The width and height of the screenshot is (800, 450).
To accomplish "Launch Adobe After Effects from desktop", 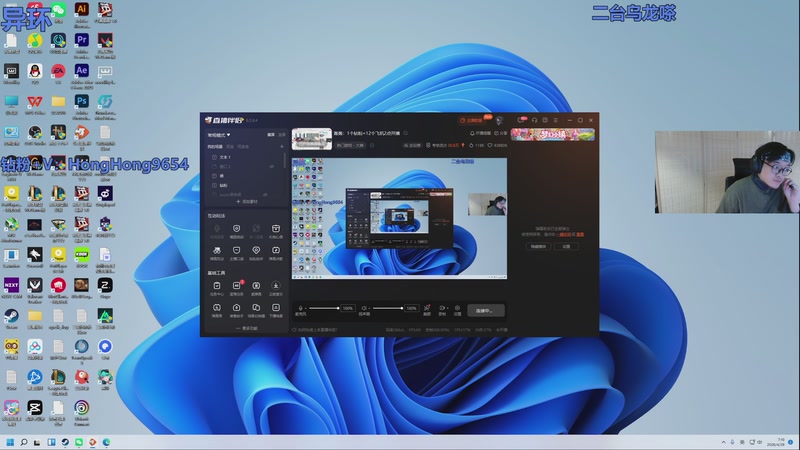I will 82,71.
